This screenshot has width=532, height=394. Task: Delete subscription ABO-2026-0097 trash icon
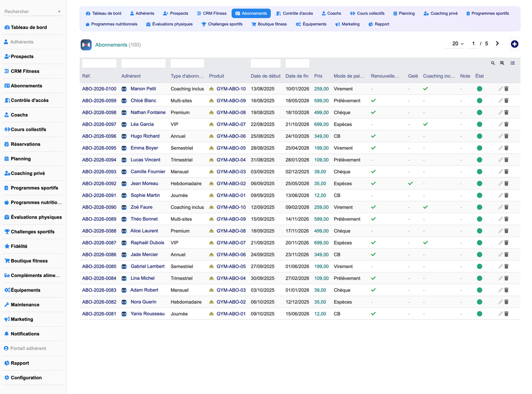(x=506, y=124)
